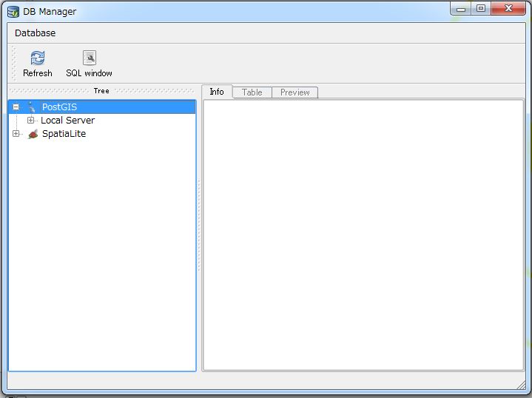This screenshot has height=398, width=532.
Task: Click the Refresh toolbar icon
Action: (37, 64)
